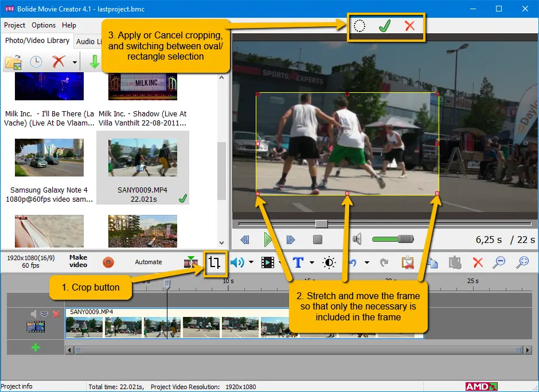This screenshot has width=539, height=392.
Task: Expand the Text tool dropdown arrow
Action: point(312,262)
